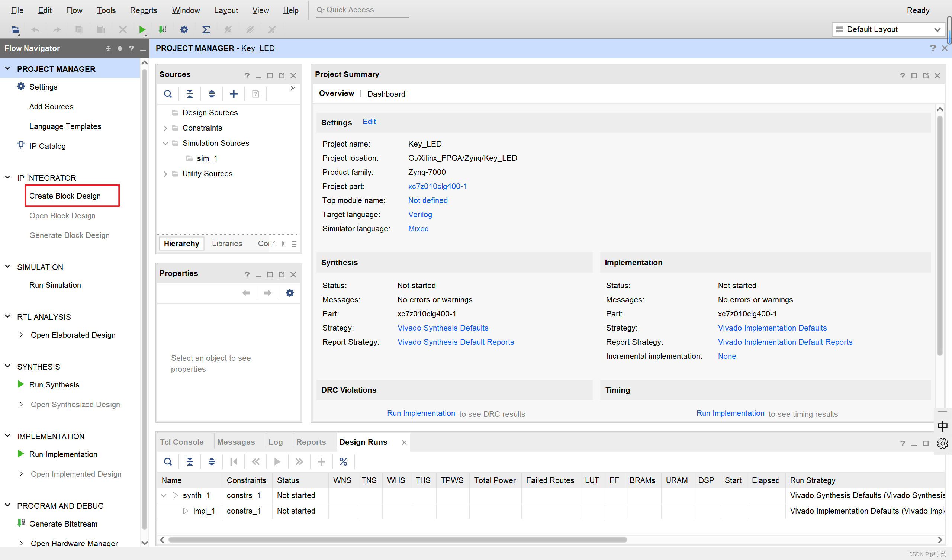Click the Launch Runs play icon
The height and width of the screenshot is (560, 952).
click(x=277, y=461)
